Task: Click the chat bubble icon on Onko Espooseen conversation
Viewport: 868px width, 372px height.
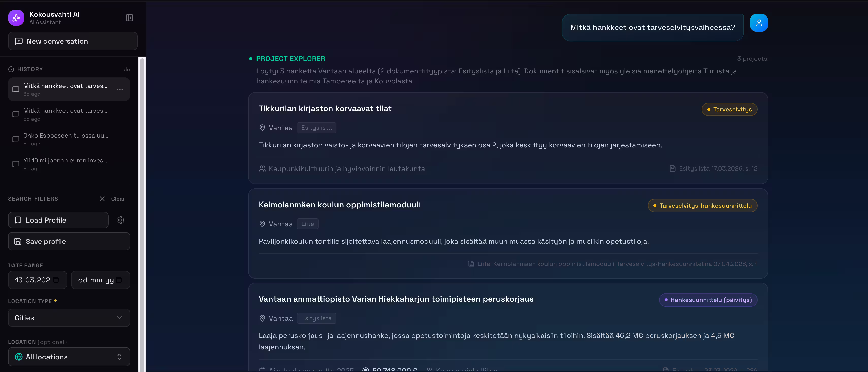Action: 15,139
